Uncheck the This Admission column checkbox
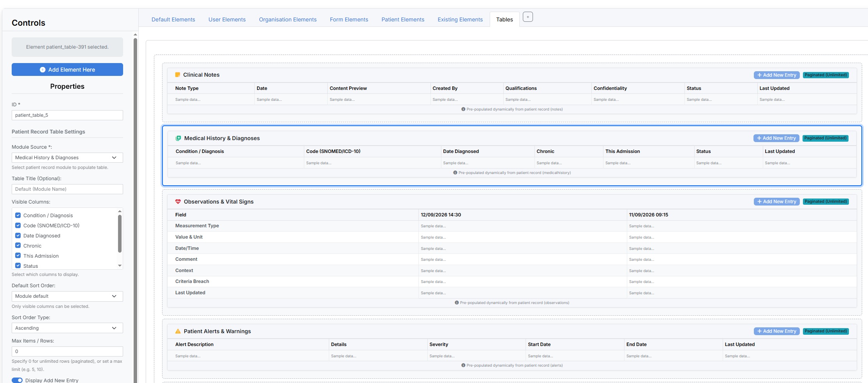The width and height of the screenshot is (868, 383). 18,256
